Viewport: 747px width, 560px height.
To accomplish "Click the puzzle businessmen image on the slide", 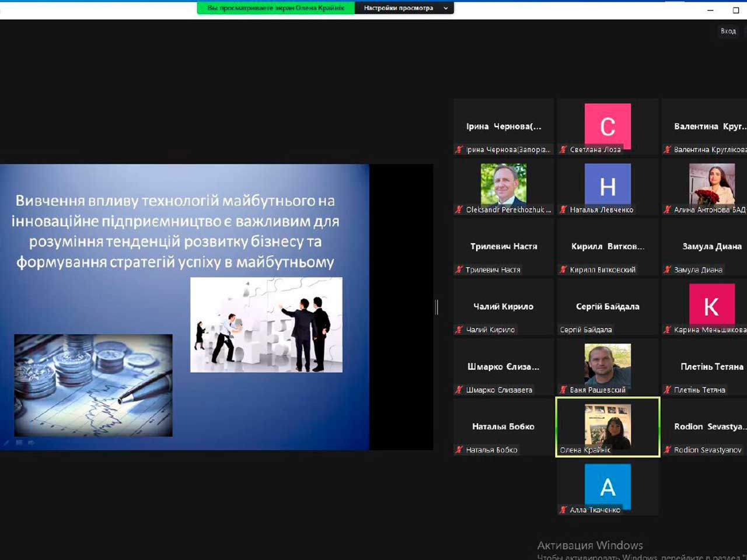I will point(266,324).
